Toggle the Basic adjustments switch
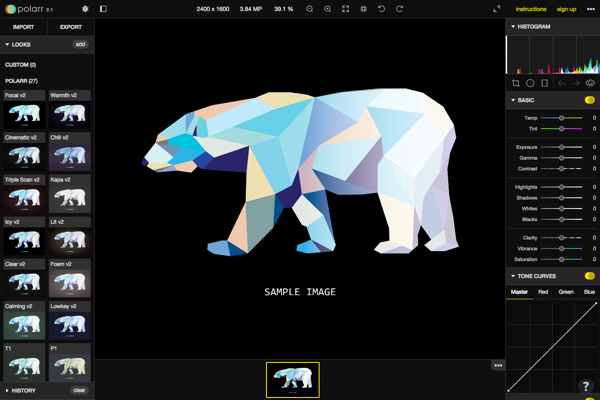 pos(589,100)
